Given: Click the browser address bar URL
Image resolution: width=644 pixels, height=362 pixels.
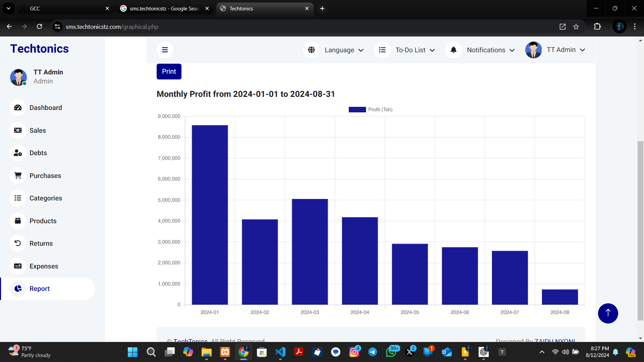Looking at the screenshot, I should 112,27.
